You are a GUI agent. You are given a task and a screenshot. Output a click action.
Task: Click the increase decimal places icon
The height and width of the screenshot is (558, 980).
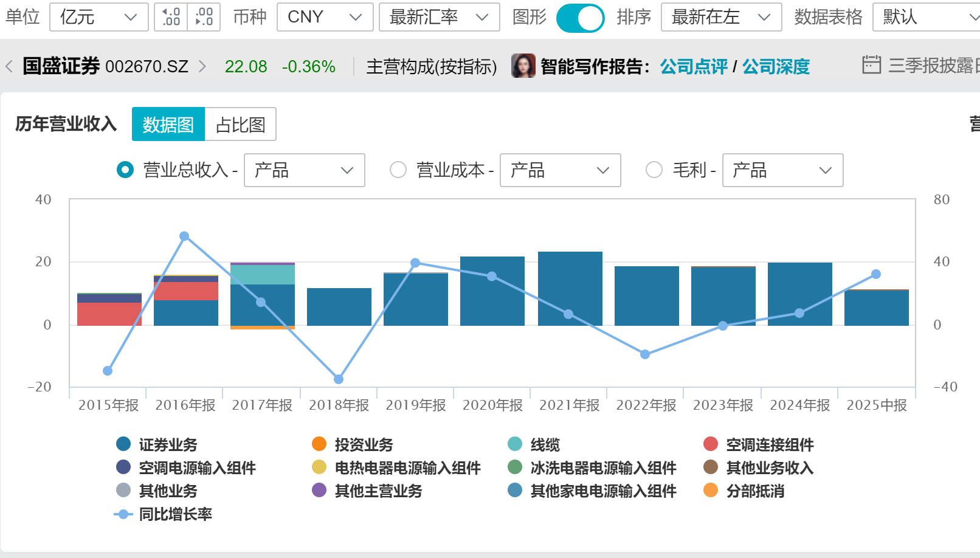click(171, 17)
